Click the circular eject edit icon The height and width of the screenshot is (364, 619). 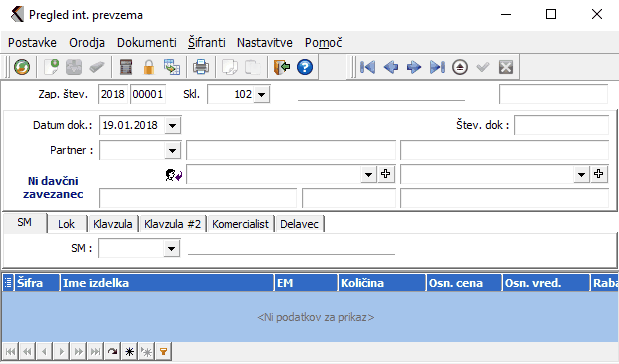[x=460, y=67]
